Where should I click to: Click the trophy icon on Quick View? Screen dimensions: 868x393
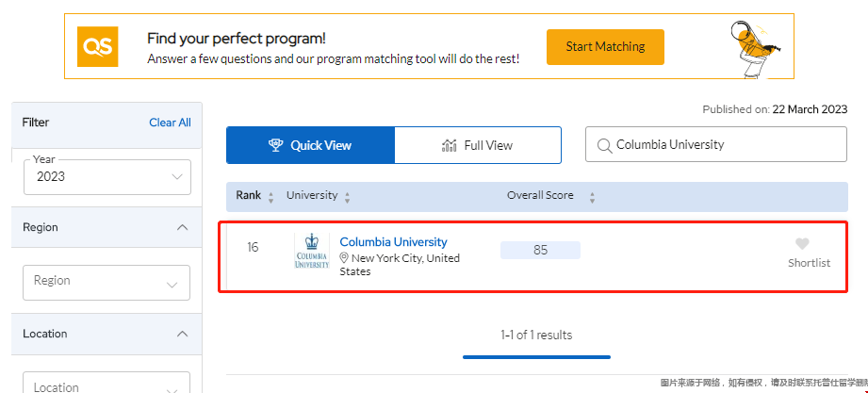pyautogui.click(x=276, y=145)
